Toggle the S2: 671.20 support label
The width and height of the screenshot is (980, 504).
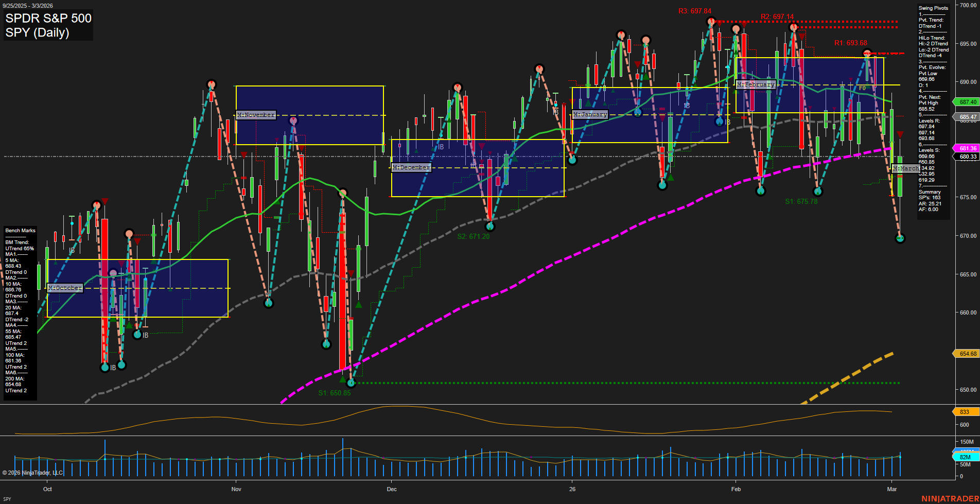474,237
